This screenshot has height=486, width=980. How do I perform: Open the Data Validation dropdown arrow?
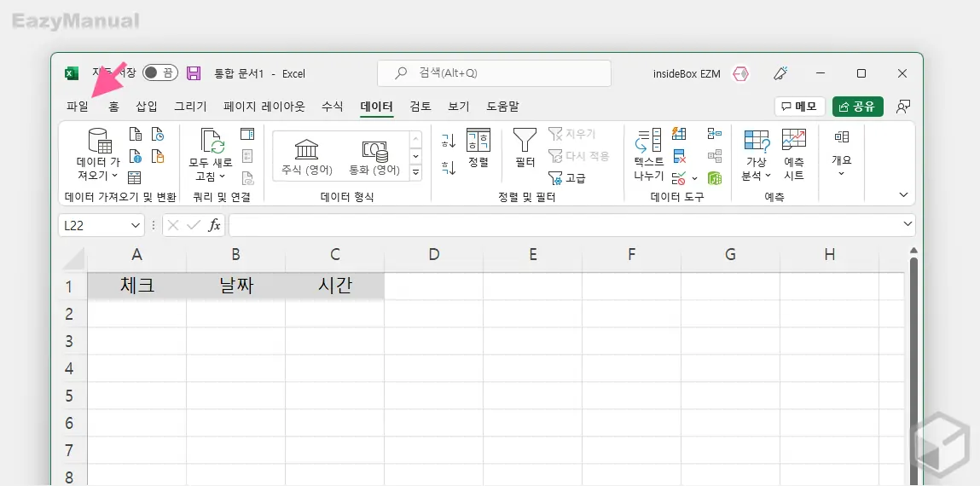[694, 179]
